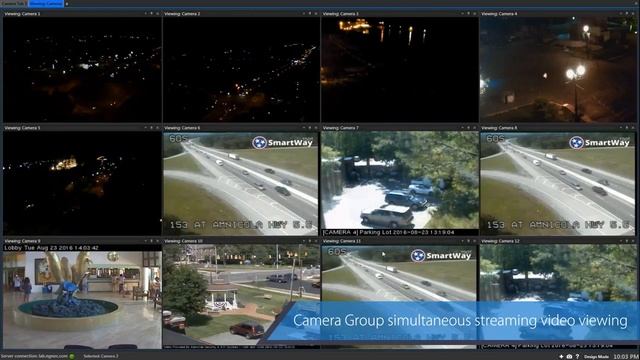The height and width of the screenshot is (360, 640).
Task: Pin the Viewing Camera 4 pane
Action: (x=627, y=13)
